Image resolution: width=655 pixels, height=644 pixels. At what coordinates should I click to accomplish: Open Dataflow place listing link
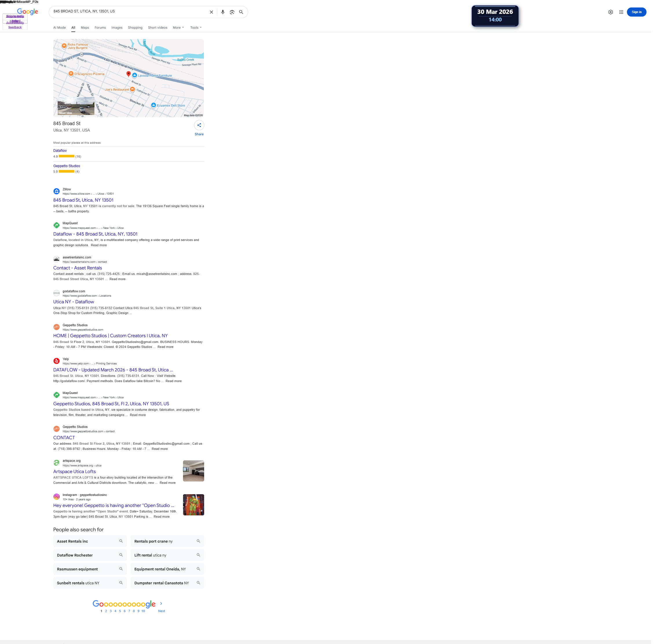click(60, 151)
